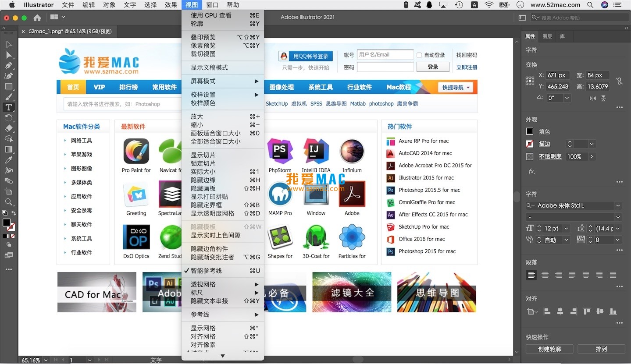Viewport: 631px width, 364px height.
Task: Open the font style dropdown
Action: pos(618,217)
